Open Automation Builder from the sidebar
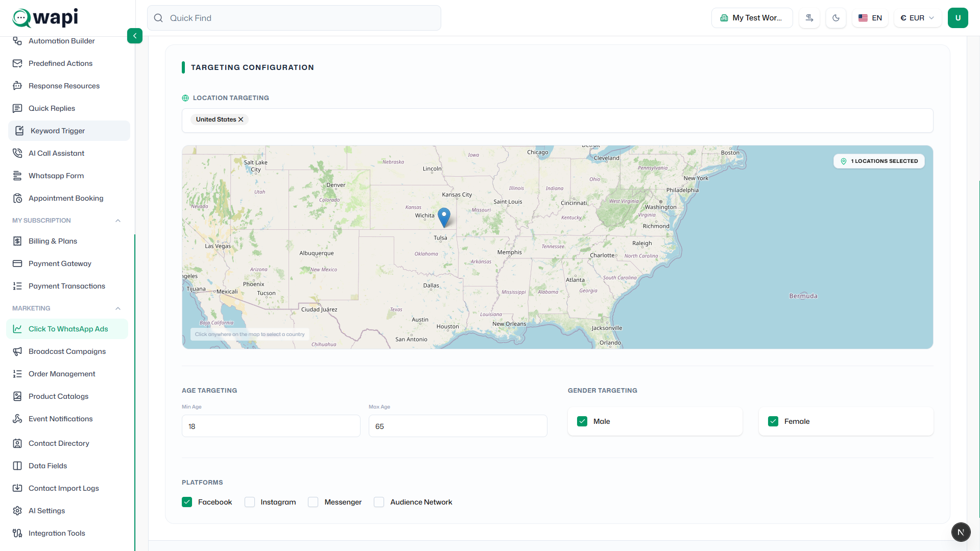 pyautogui.click(x=62, y=41)
